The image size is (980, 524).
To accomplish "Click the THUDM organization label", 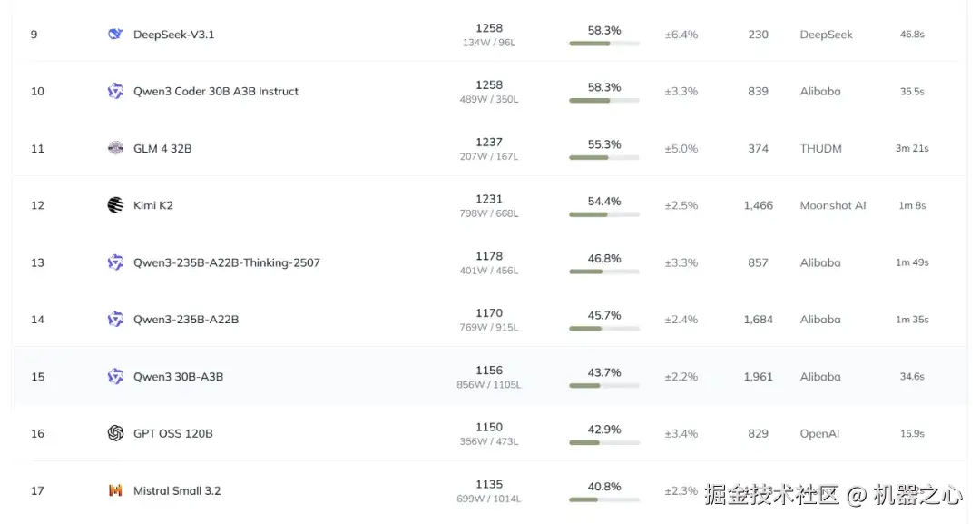I will (x=820, y=148).
